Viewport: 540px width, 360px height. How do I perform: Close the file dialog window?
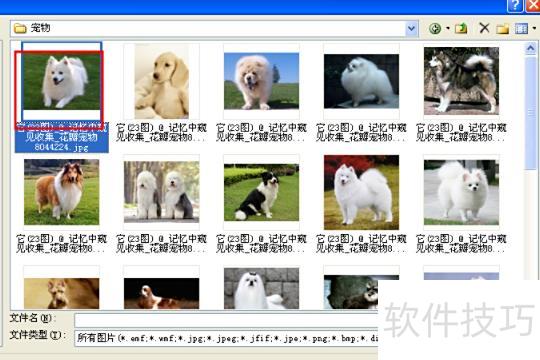tap(533, 6)
